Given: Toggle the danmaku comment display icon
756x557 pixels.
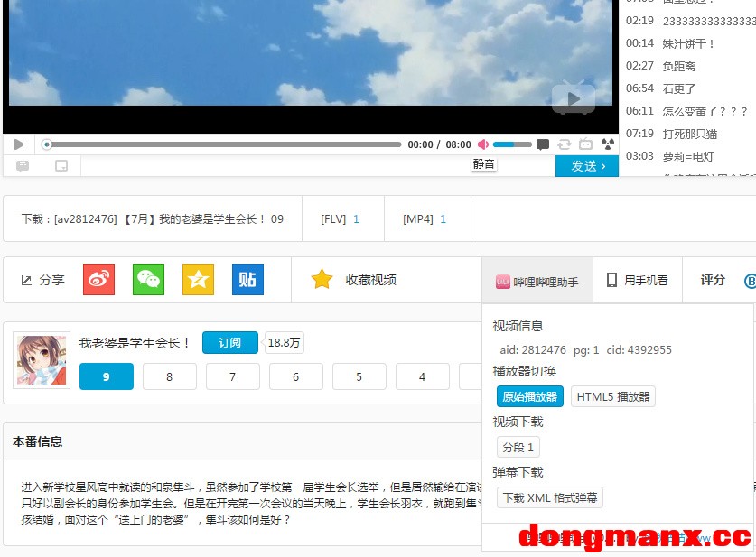Looking at the screenshot, I should [x=543, y=144].
